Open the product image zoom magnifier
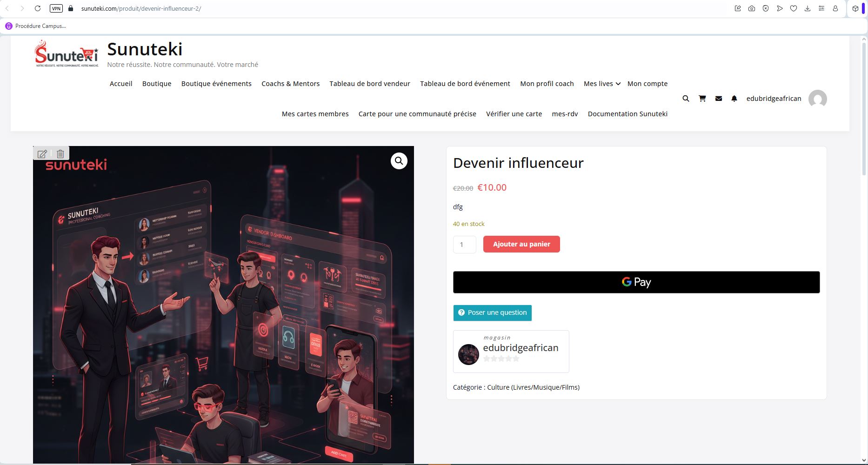868x465 pixels. click(x=399, y=161)
